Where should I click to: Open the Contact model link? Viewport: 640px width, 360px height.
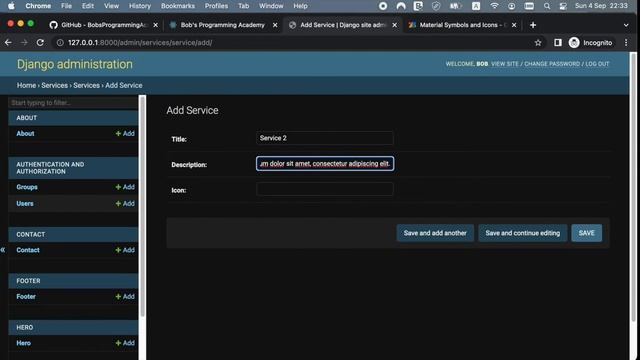click(x=28, y=250)
